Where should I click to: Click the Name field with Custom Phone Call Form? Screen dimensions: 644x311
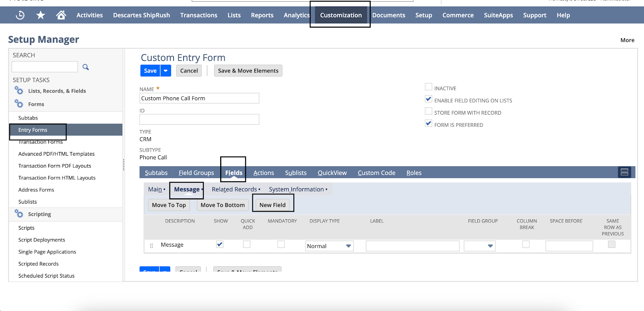tap(199, 98)
